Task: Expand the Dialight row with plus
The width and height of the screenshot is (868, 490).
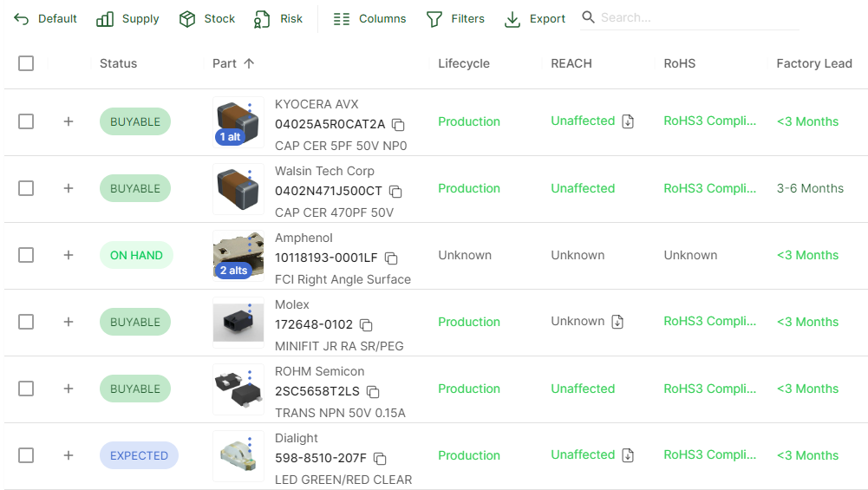Action: [x=69, y=455]
